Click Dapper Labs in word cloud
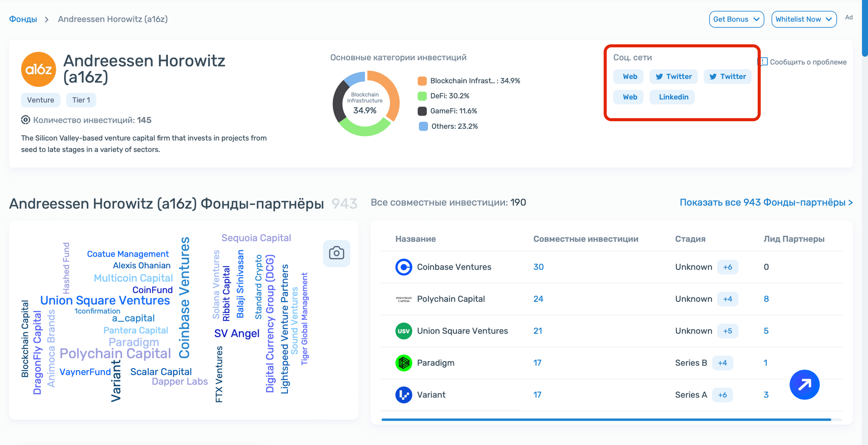Screen dimensions: 868x445 click(x=180, y=382)
